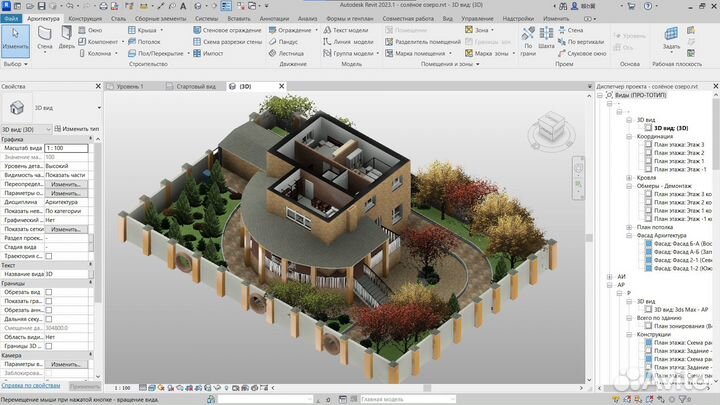Select the Area (Зона) tool
Viewport: 720px width, 405px height.
[477, 30]
